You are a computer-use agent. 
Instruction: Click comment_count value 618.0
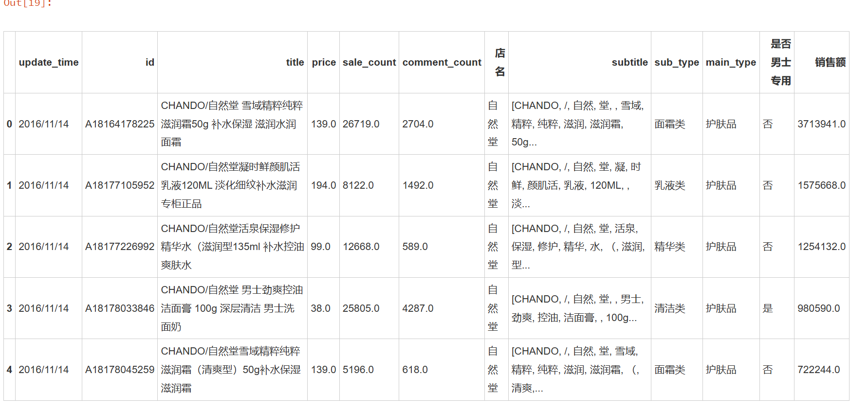click(415, 370)
